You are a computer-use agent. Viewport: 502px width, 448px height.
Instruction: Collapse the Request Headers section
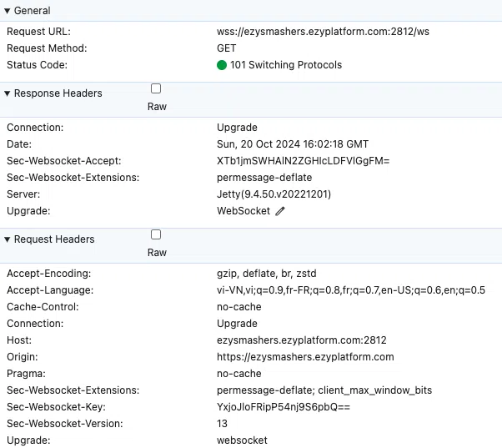pyautogui.click(x=8, y=239)
